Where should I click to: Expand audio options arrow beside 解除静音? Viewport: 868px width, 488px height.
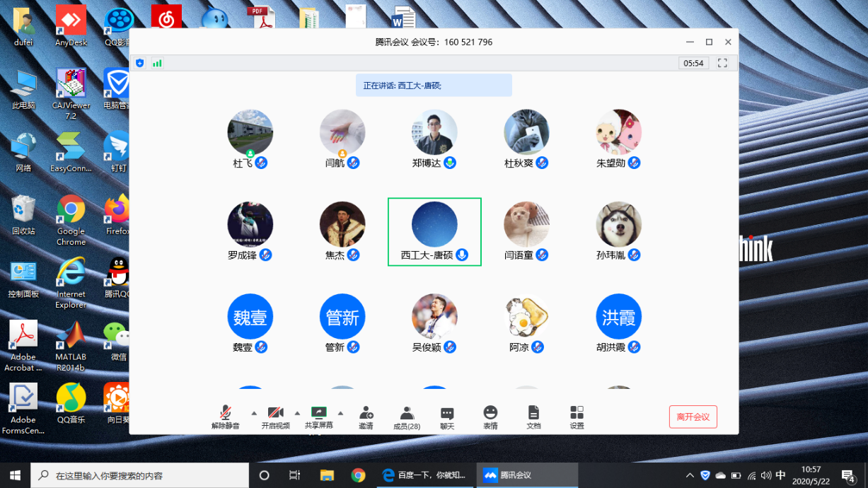pos(254,413)
